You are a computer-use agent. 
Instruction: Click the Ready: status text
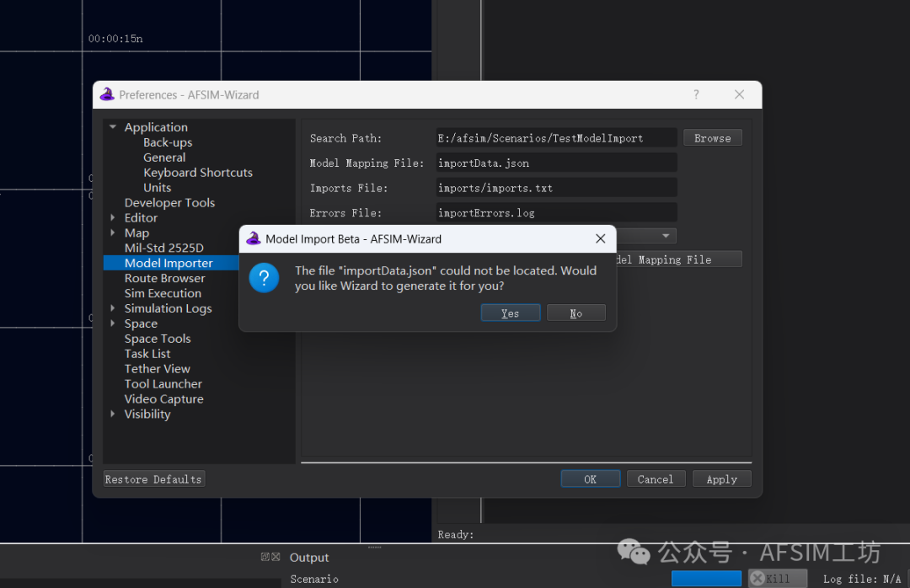(x=456, y=534)
